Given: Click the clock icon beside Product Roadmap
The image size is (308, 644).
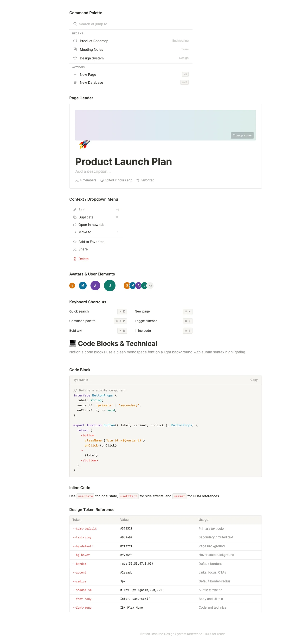Looking at the screenshot, I should point(75,41).
